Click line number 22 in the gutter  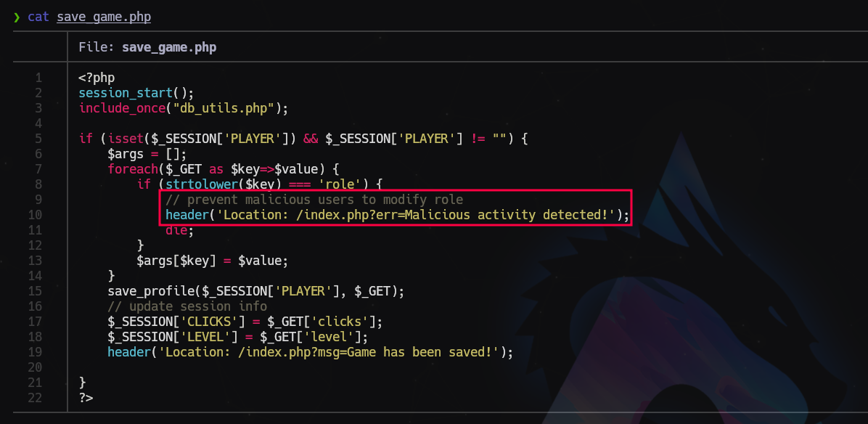35,398
